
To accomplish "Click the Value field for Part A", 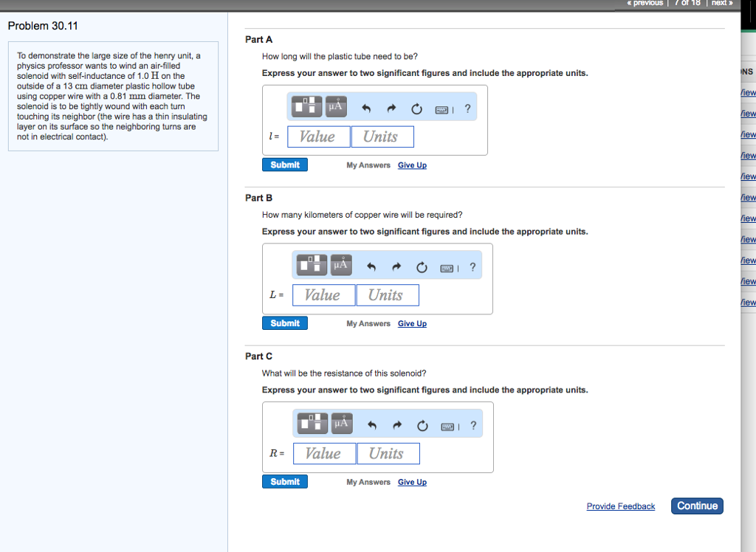I will 318,136.
